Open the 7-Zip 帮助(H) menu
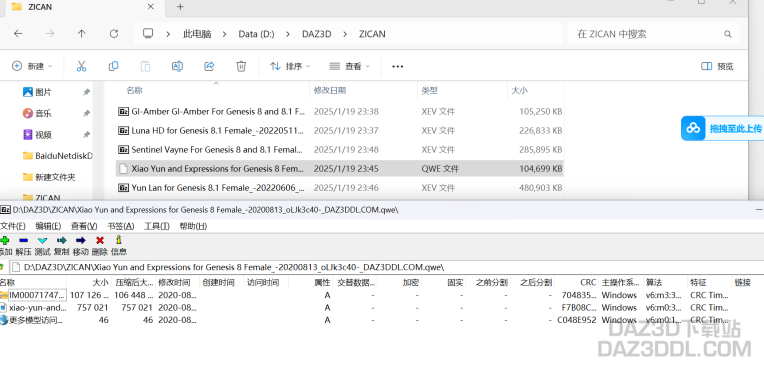 click(x=193, y=226)
